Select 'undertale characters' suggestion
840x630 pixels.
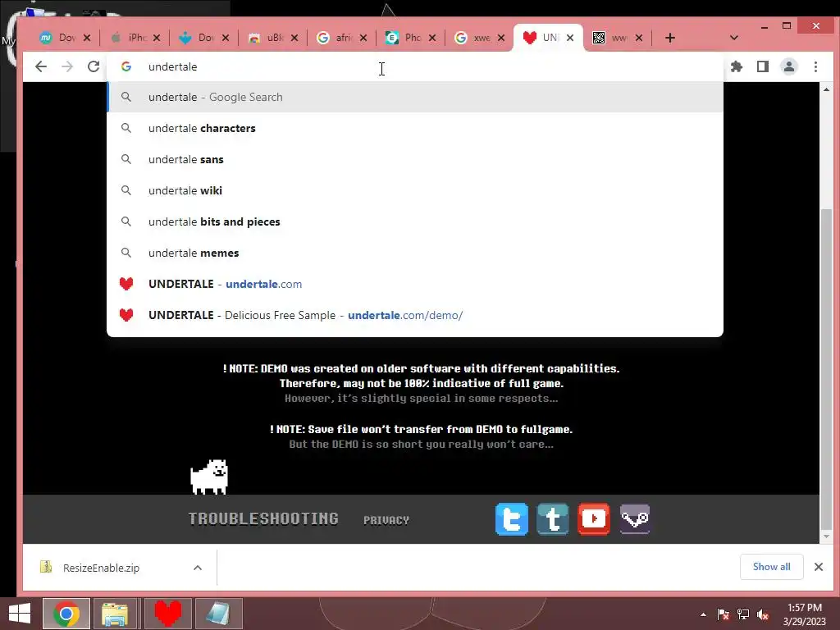click(415, 128)
